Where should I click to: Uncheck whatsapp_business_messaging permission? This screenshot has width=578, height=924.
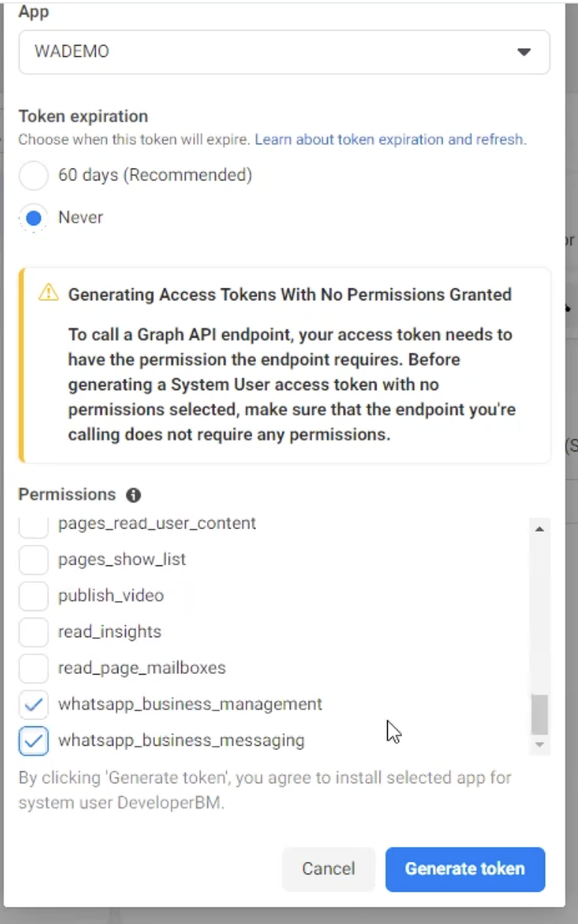click(x=33, y=741)
